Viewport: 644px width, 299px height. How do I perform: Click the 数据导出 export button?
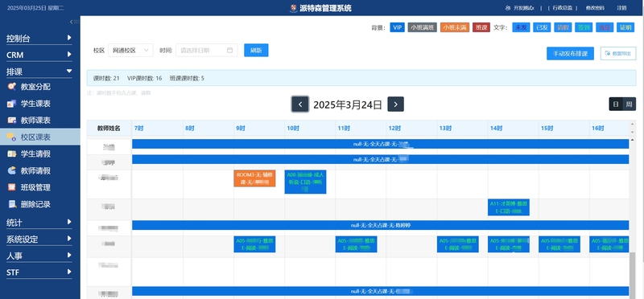tap(618, 53)
